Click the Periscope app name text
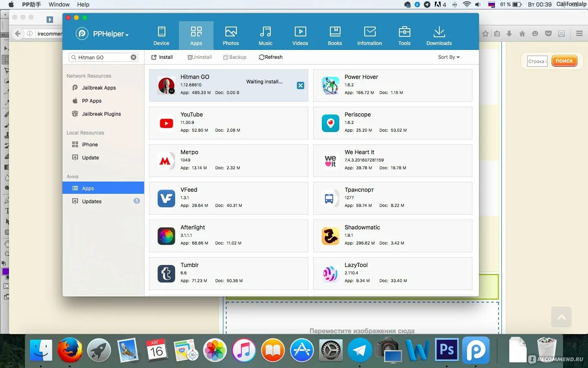This screenshot has width=588, height=368. 358,114
